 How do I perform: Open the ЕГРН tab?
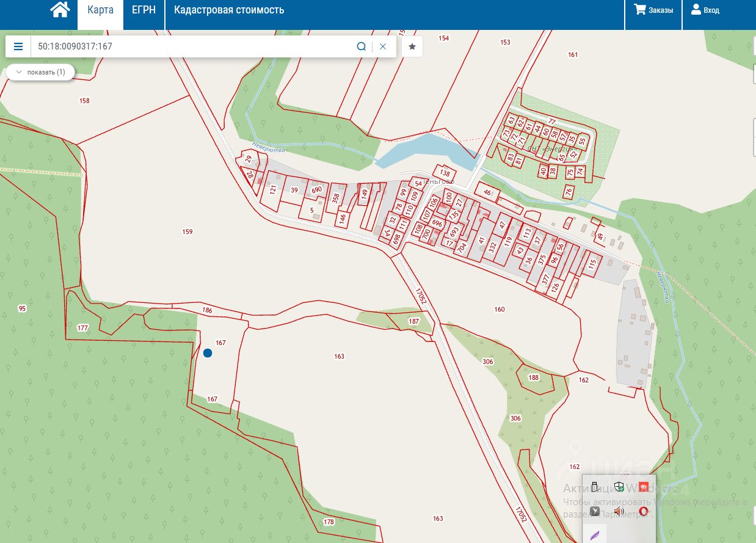pos(144,10)
